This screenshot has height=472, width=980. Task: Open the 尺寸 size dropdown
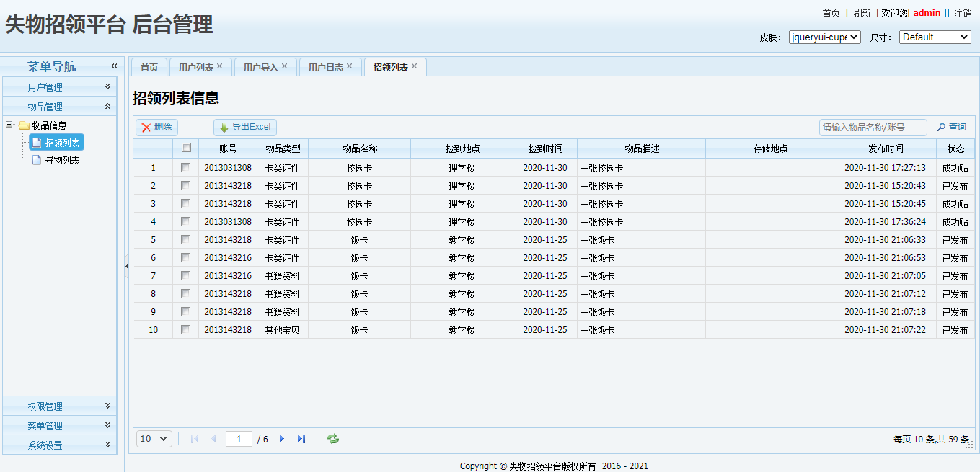[935, 37]
